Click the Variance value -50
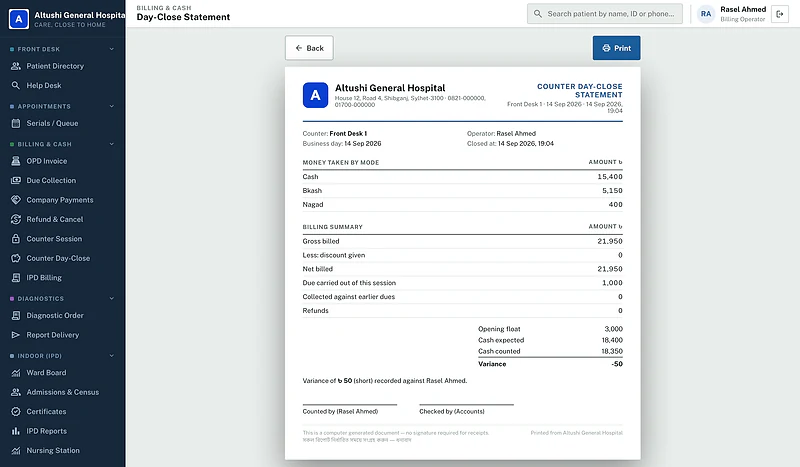The height and width of the screenshot is (467, 800). [x=617, y=364]
